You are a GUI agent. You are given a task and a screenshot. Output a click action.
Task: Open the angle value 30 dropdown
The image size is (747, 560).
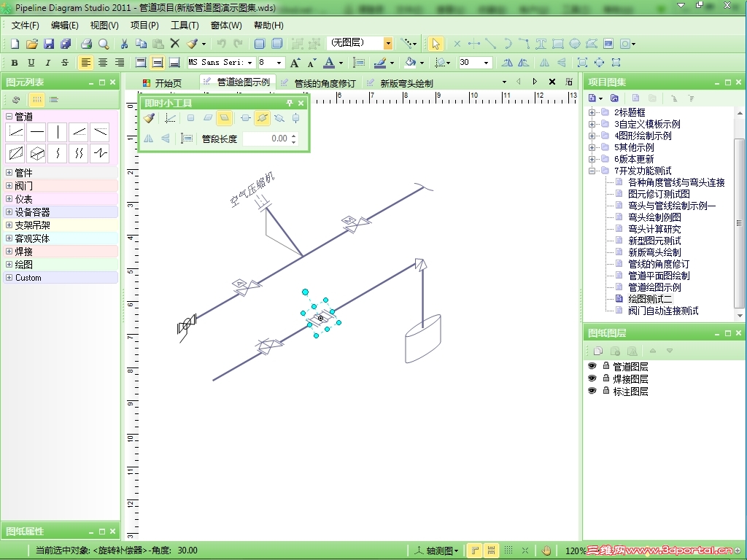486,63
